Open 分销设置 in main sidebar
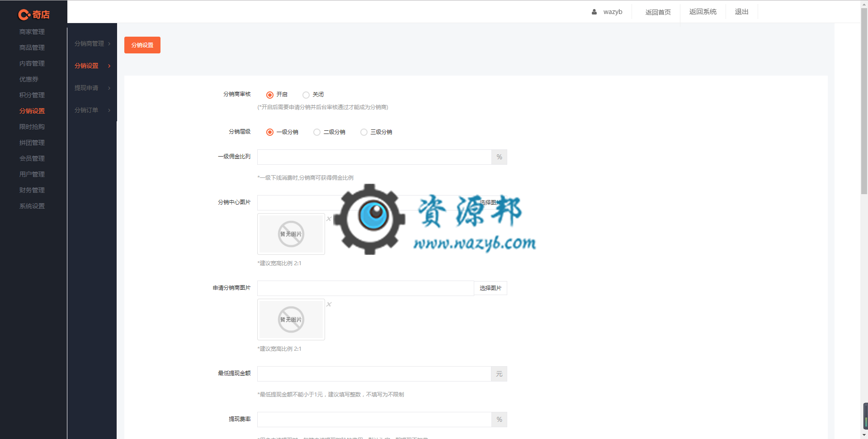 [32, 111]
